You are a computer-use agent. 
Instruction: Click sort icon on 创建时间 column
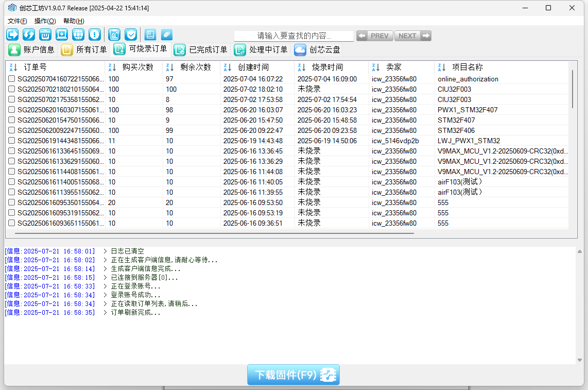click(x=227, y=67)
